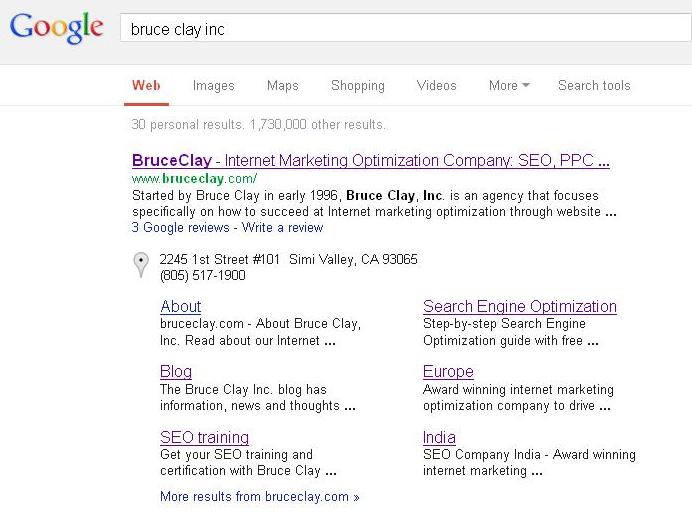Go to the Maps tab

(x=282, y=85)
